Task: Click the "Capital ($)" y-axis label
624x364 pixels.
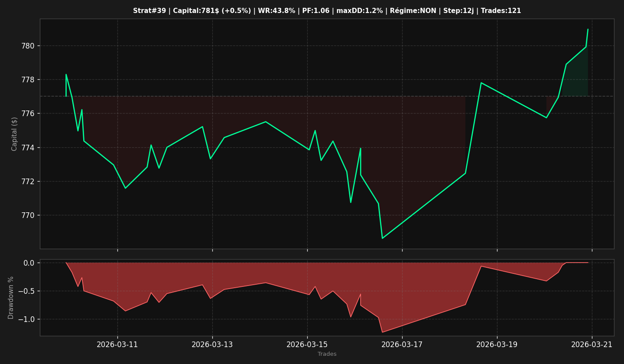Action: (x=15, y=134)
